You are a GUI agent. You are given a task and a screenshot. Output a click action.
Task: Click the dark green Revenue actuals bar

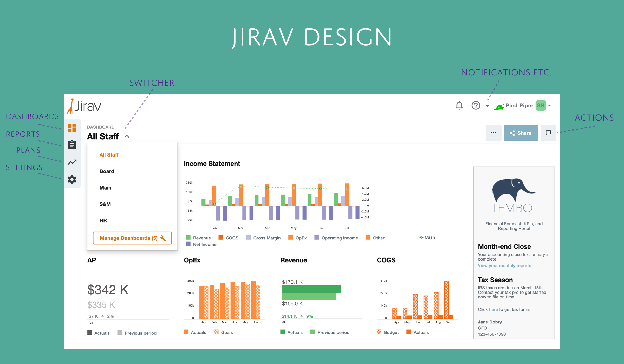coord(311,289)
